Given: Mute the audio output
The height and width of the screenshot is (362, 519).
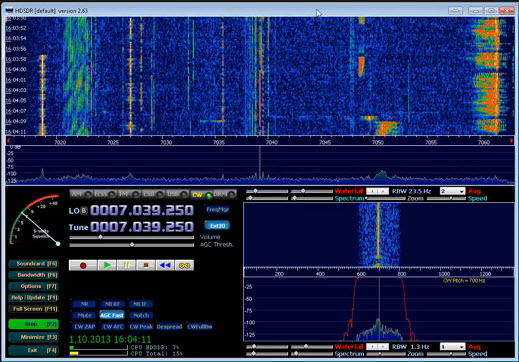Looking at the screenshot, I should [x=84, y=315].
